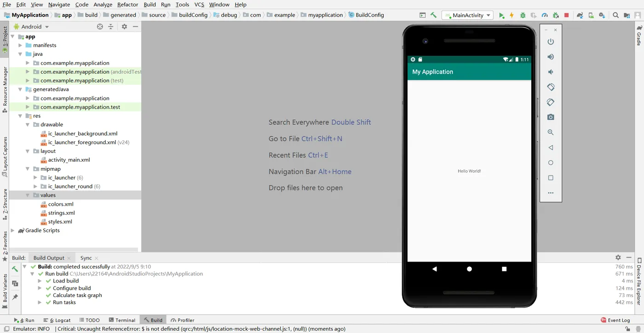Click the Project panel settings gear
This screenshot has height=333, width=644.
click(124, 27)
